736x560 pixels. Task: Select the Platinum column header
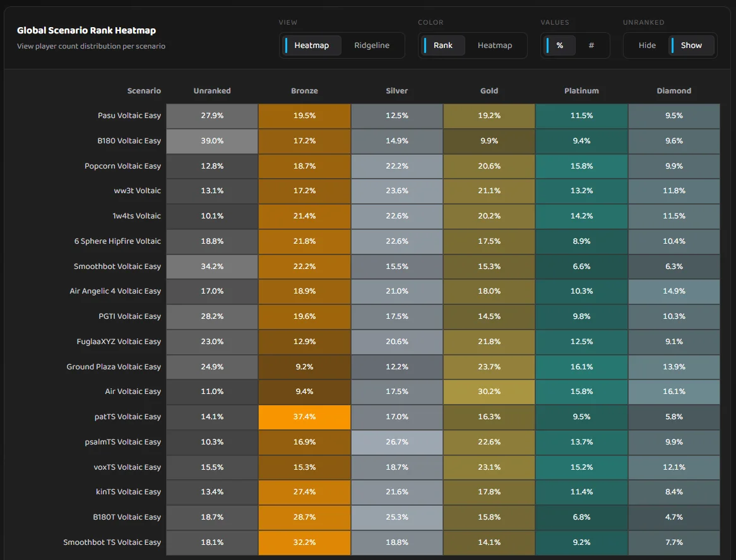[581, 90]
